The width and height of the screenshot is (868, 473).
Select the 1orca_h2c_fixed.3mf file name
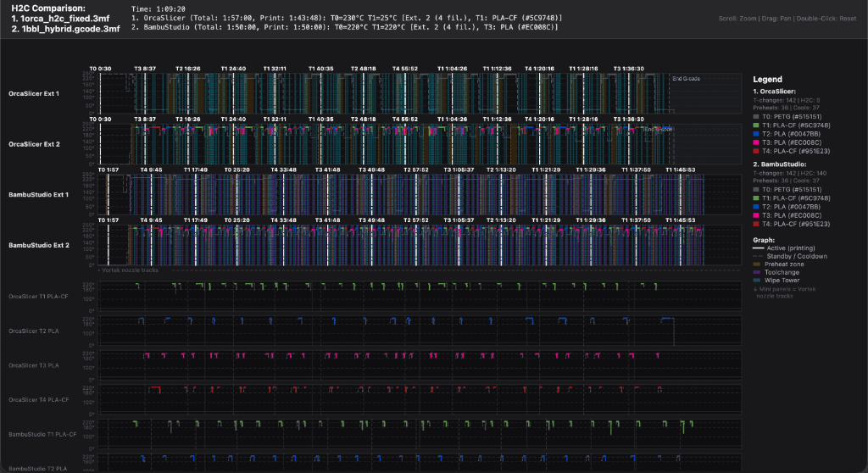point(64,19)
